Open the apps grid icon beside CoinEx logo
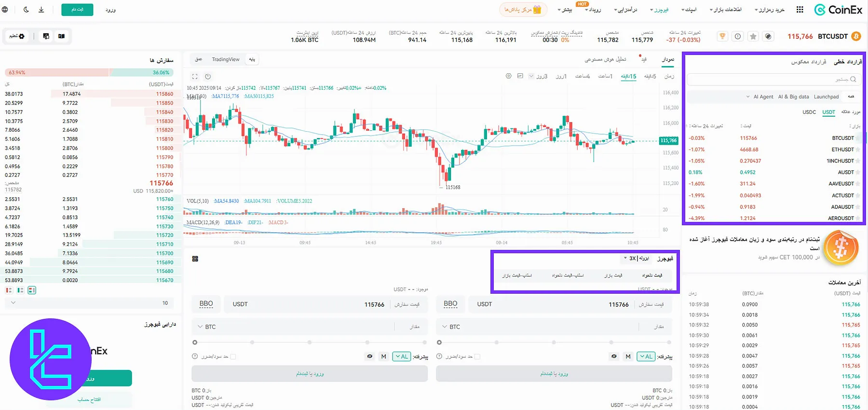Viewport: 868px width, 410px height. (x=800, y=10)
